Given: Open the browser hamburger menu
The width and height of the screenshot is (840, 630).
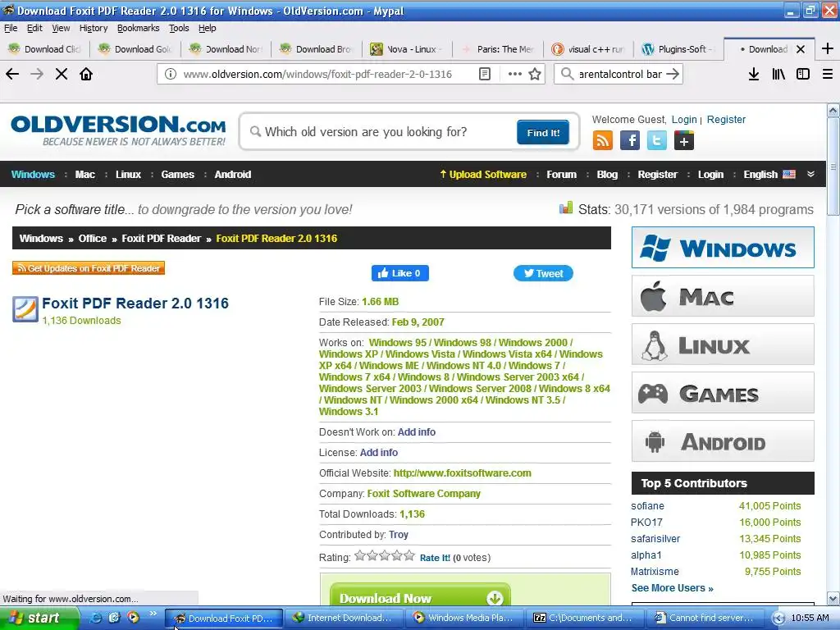Looking at the screenshot, I should tap(828, 74).
